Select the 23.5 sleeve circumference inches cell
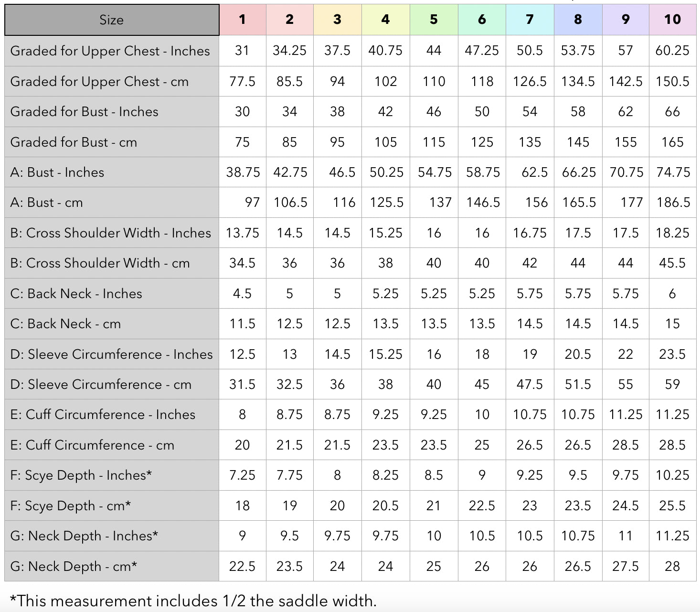The width and height of the screenshot is (700, 612). 672,354
